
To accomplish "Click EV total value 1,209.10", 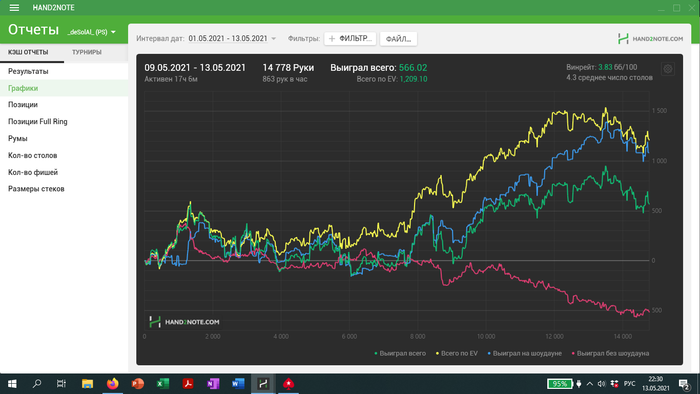I will tap(413, 79).
